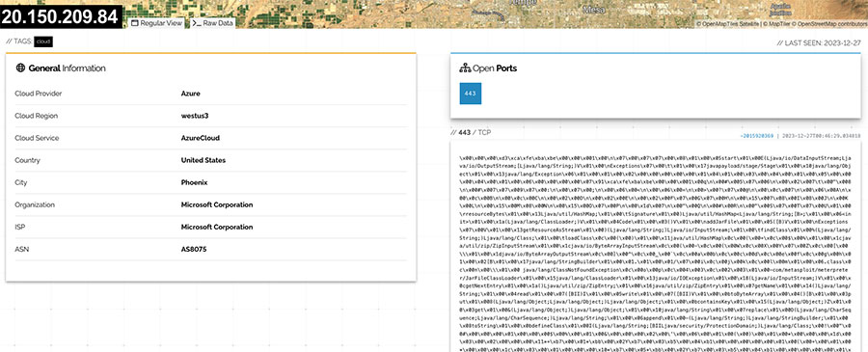Click the Country label
Image resolution: width=868 pixels, height=352 pixels.
(x=28, y=160)
